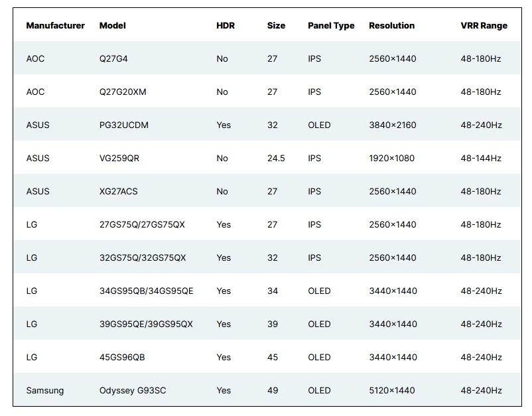Click OLED in the PG32UCDM row
The width and height of the screenshot is (532, 416).
pyautogui.click(x=319, y=125)
